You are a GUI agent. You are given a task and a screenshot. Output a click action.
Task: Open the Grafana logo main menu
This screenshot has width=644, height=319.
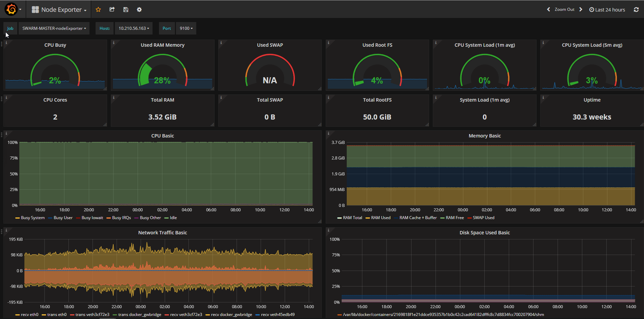(x=12, y=9)
